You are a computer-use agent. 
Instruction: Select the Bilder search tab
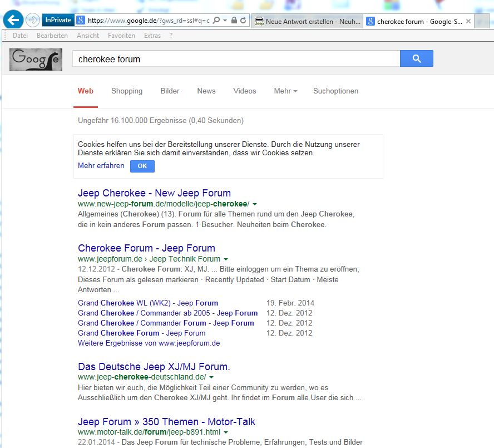tap(170, 91)
